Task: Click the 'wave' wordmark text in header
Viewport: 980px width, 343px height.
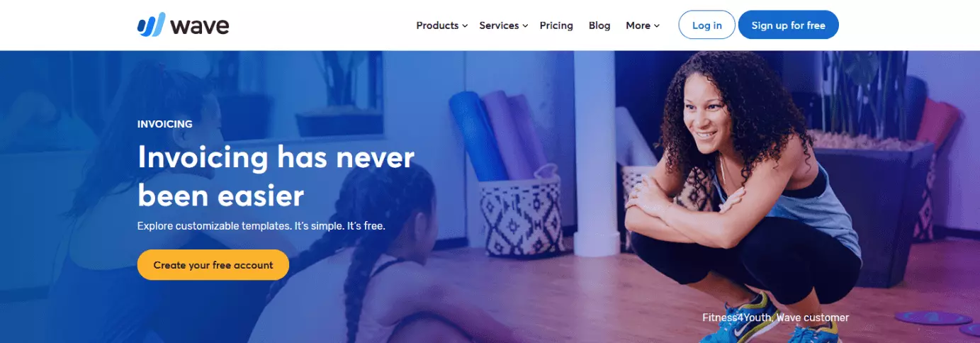Action: (x=200, y=26)
